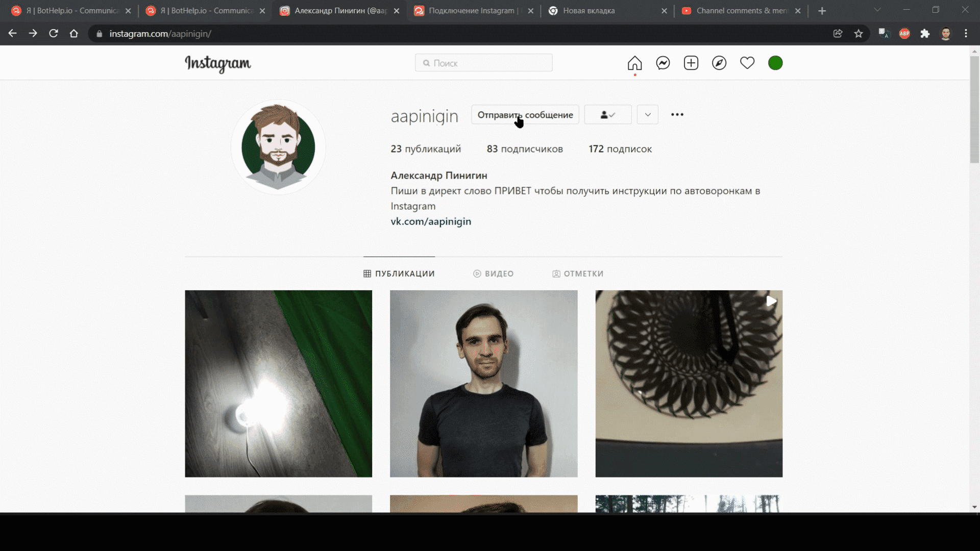Click the AdBlock extension icon
Screen dimensions: 980x551
tap(904, 33)
